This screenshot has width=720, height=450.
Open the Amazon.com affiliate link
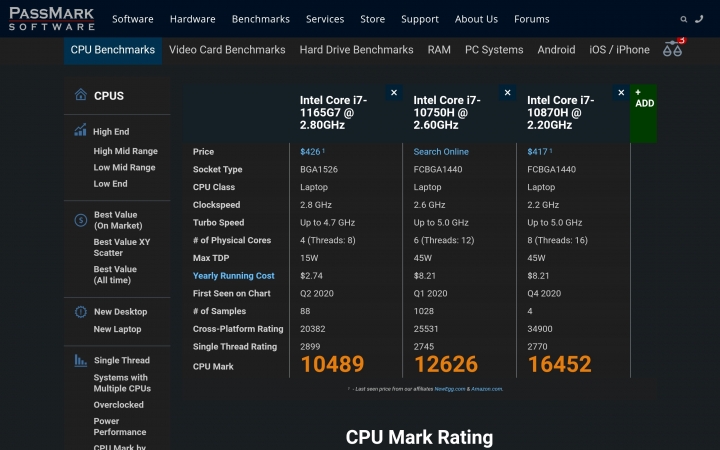487,389
